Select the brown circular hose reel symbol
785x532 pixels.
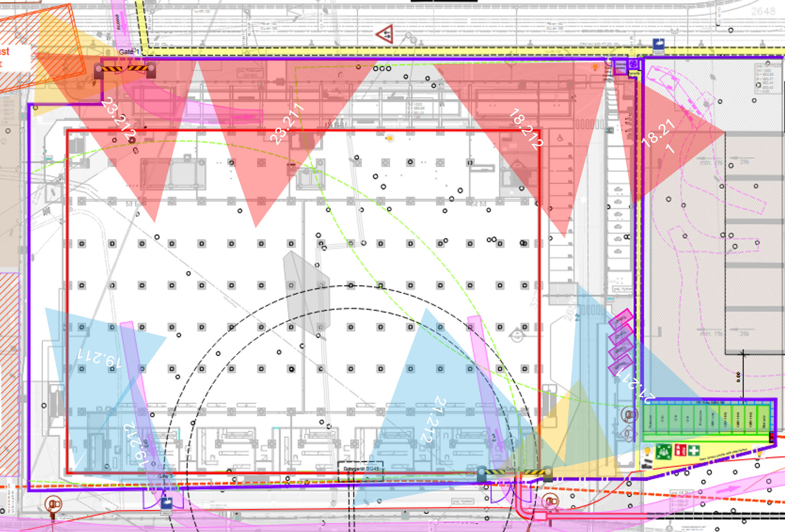53,505
